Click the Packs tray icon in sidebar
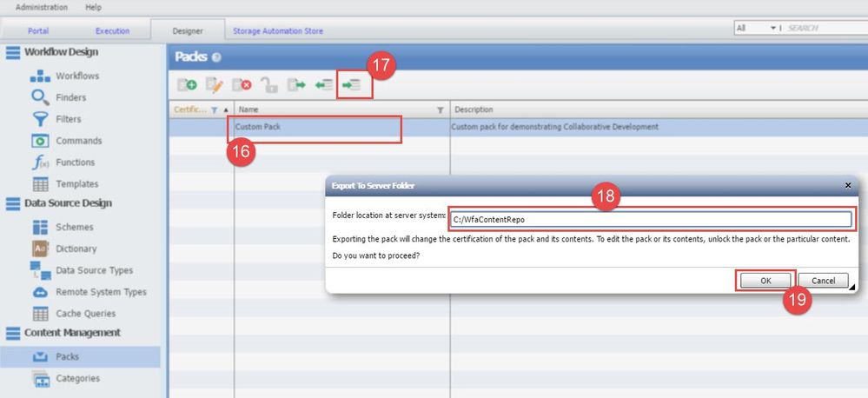Image resolution: width=868 pixels, height=398 pixels. coord(41,357)
